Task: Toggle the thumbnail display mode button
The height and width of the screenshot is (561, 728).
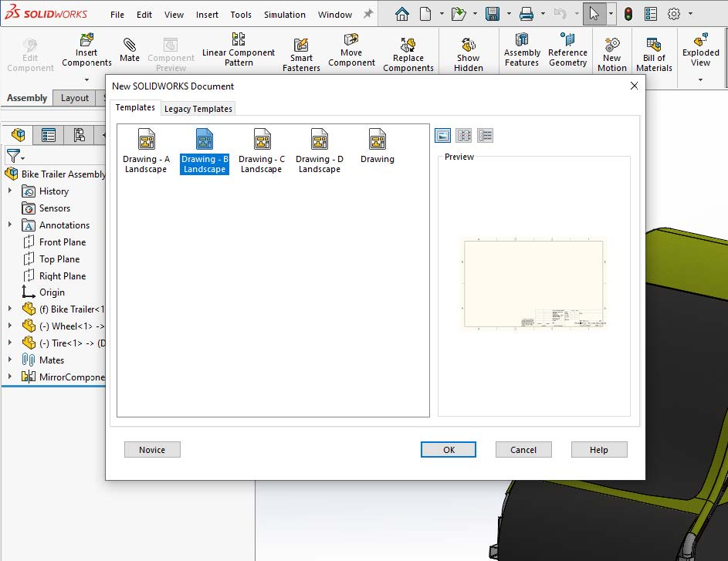Action: [442, 135]
